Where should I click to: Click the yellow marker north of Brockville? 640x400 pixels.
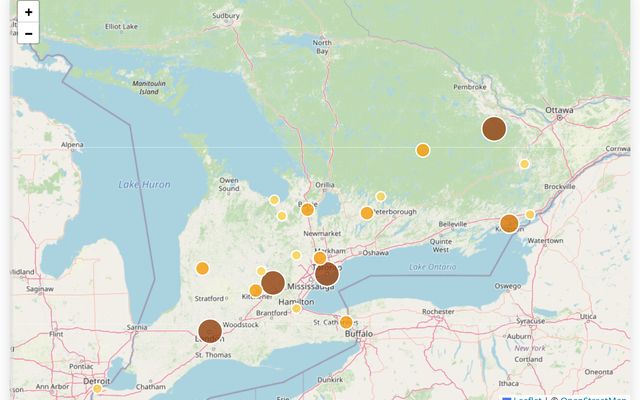(x=524, y=164)
